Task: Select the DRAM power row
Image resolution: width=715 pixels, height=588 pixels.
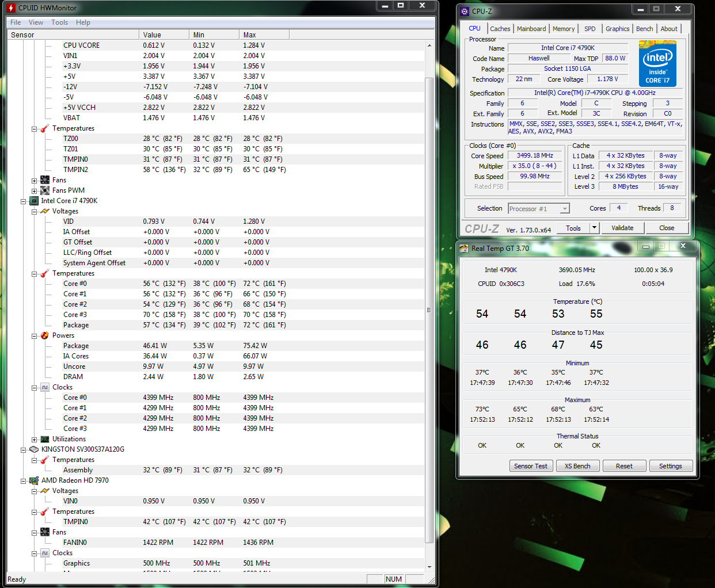Action: coord(215,377)
